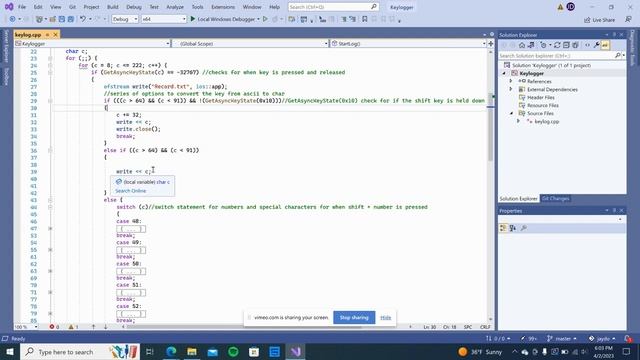Expand the External Dependencies node
This screenshot has height=360, width=640.
511,89
